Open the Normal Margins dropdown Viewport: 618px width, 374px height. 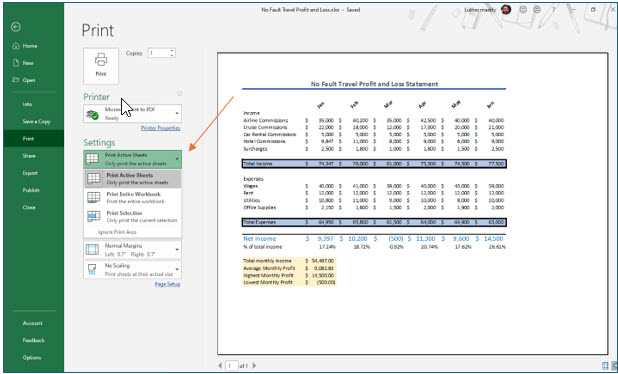point(132,250)
